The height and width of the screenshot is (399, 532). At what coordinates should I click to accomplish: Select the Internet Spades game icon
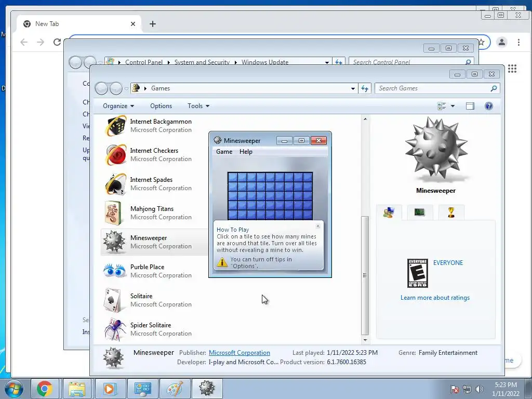115,184
